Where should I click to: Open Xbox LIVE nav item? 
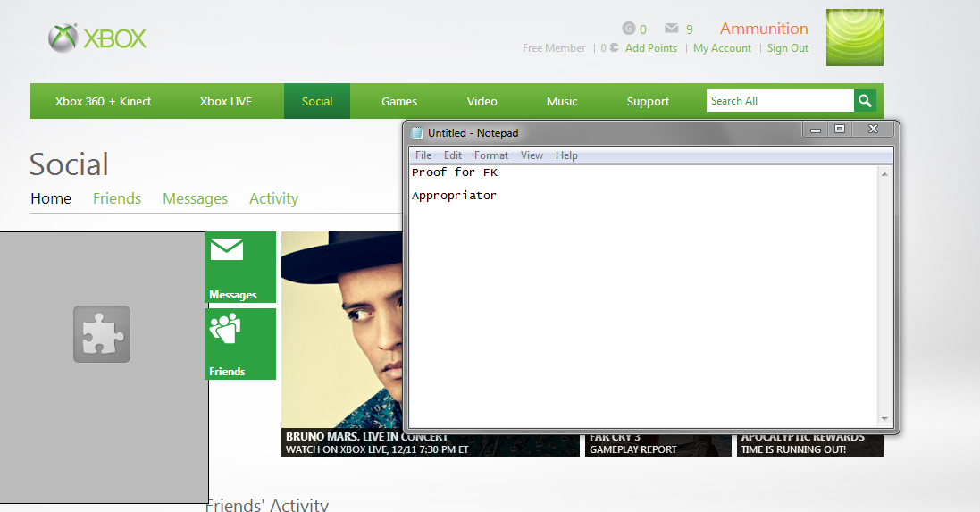(x=226, y=101)
